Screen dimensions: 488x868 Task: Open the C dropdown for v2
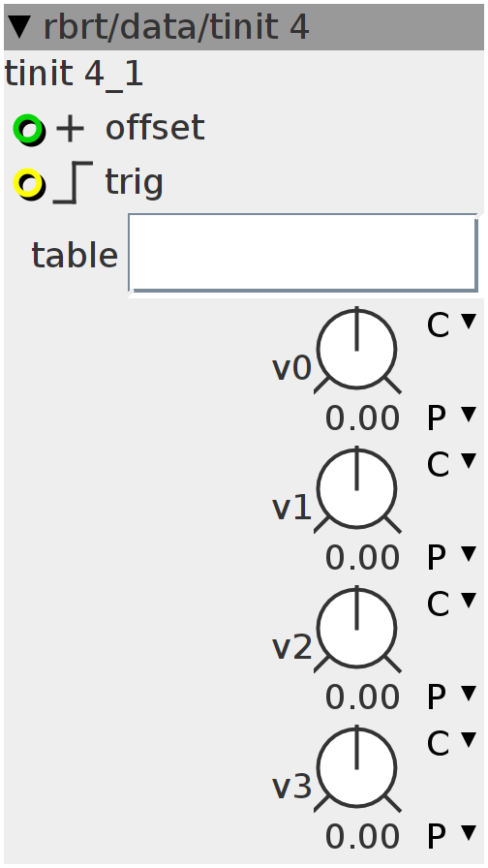[x=451, y=604]
